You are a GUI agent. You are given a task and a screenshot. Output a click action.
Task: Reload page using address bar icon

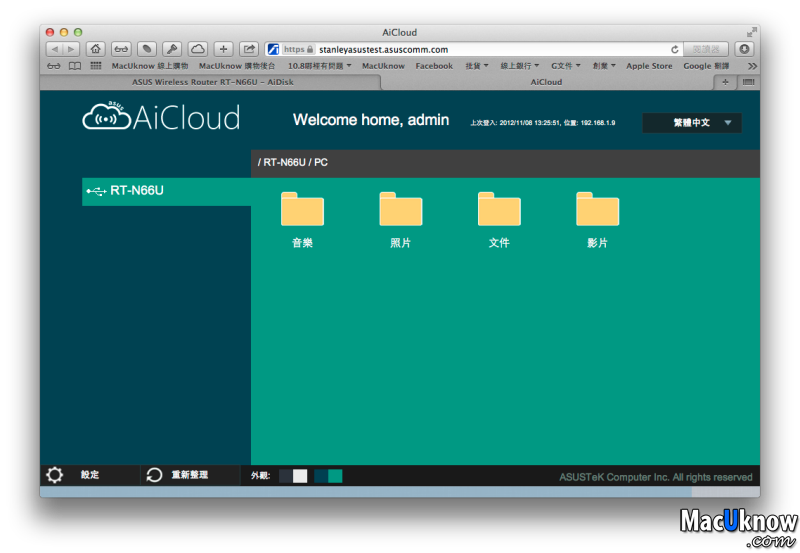click(675, 49)
